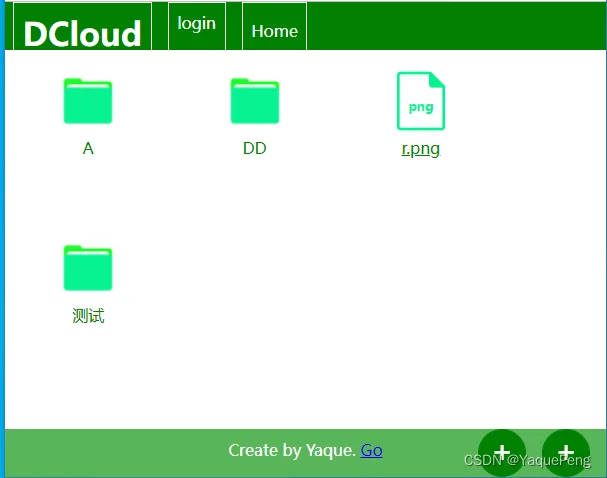607x478 pixels.
Task: Click the r.png filename link
Action: click(421, 149)
